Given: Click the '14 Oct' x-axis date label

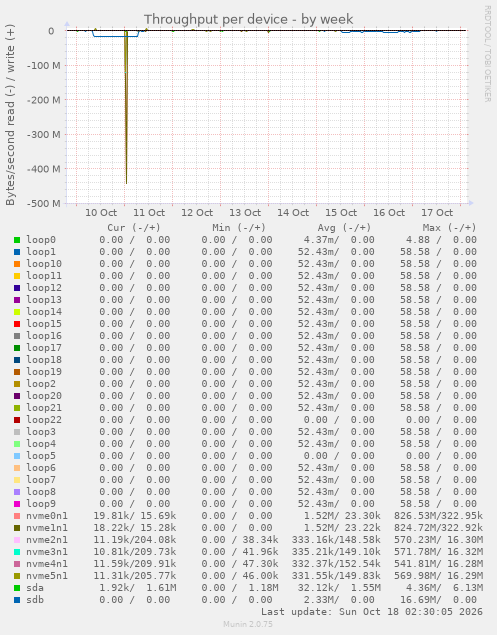Looking at the screenshot, I should (293, 213).
